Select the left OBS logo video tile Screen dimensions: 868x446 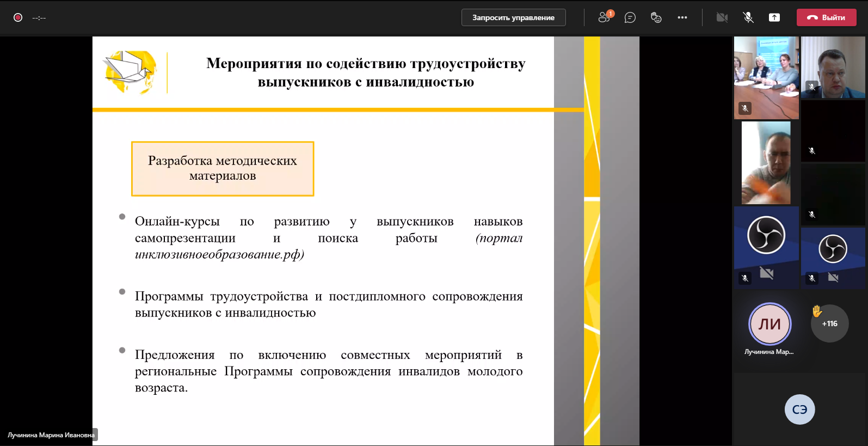coord(766,246)
